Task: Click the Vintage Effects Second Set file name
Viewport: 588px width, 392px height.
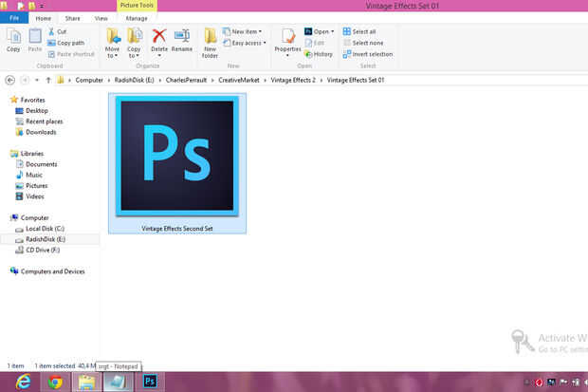Action: tap(177, 229)
